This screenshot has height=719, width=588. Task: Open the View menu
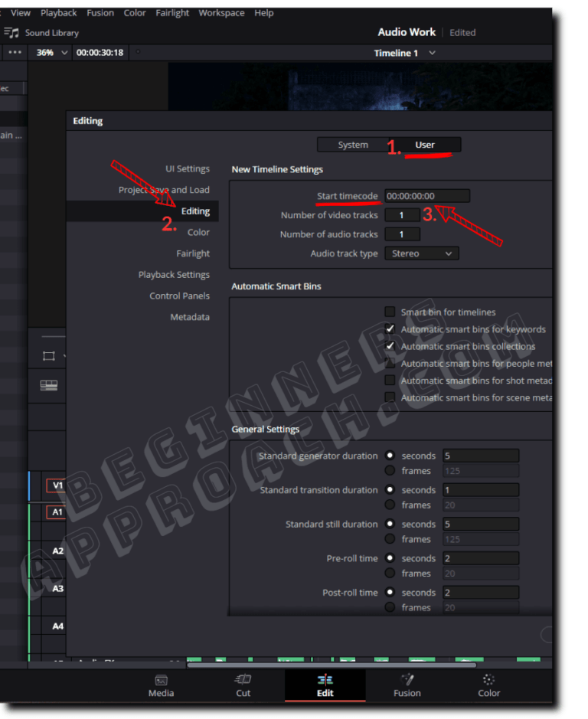click(x=21, y=13)
